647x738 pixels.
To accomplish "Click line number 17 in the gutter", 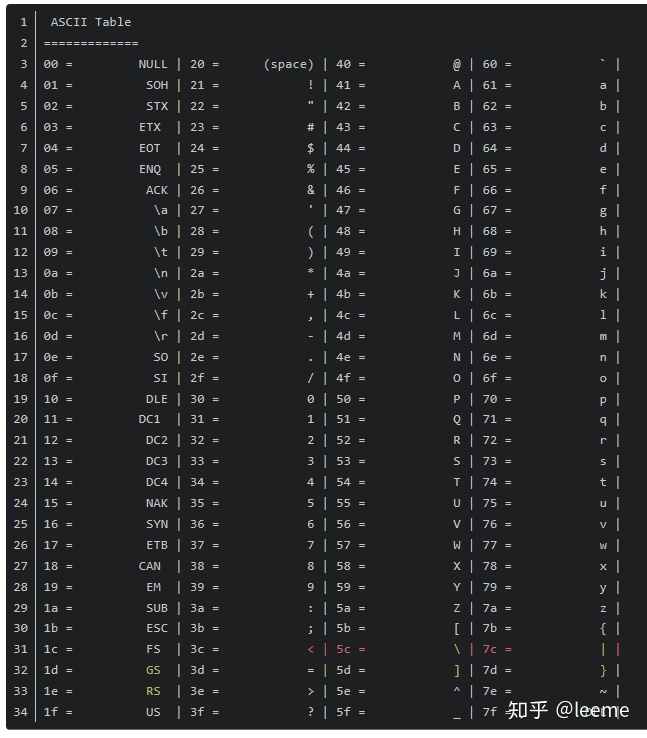I will 20,357.
